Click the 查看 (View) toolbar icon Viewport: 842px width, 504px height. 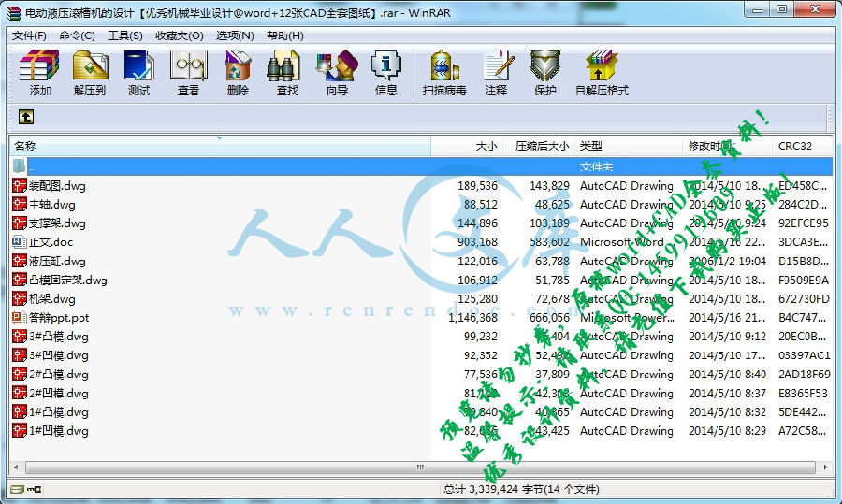[188, 66]
